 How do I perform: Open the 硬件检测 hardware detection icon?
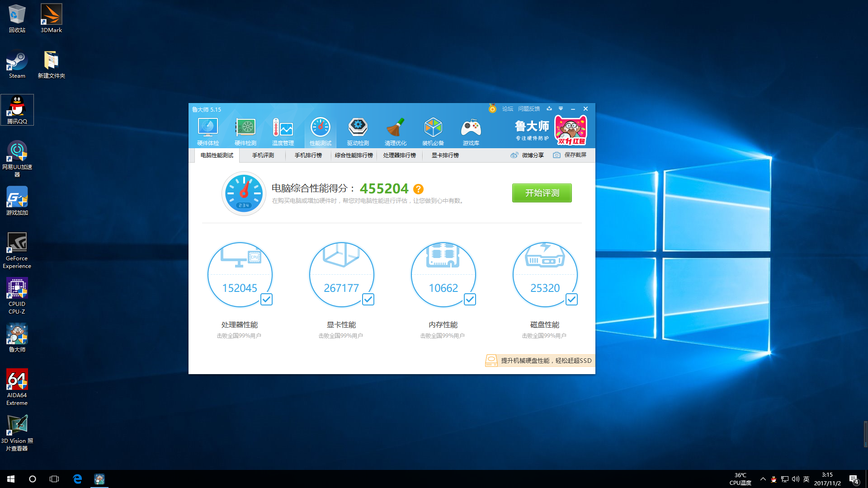tap(245, 131)
